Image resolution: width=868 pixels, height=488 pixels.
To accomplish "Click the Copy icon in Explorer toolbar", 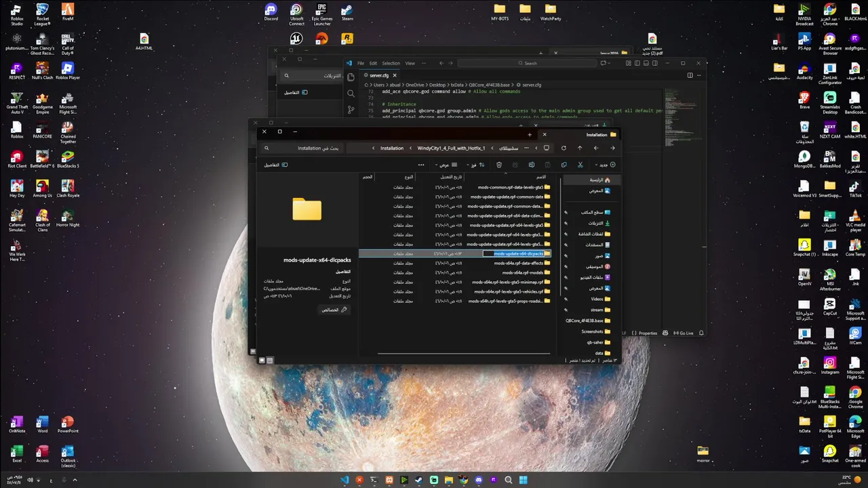I will click(x=564, y=165).
